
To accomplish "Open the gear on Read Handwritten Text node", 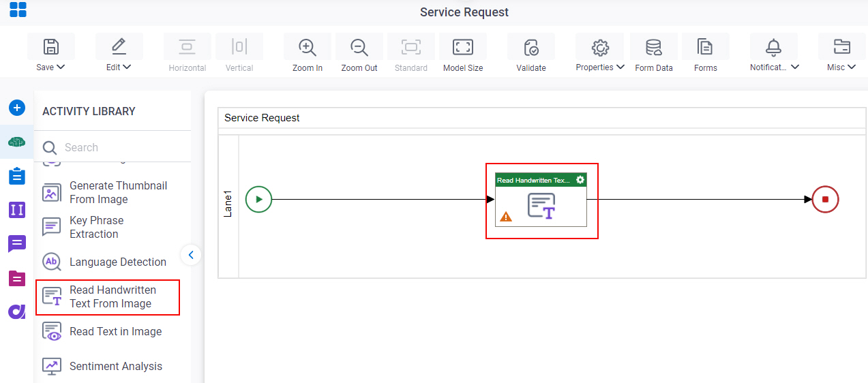I will [580, 180].
